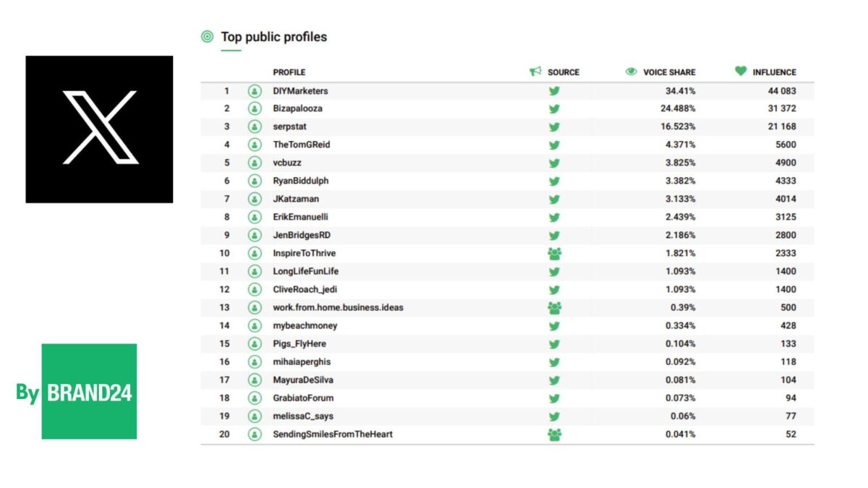Open the serpstat profile name
The width and height of the screenshot is (868, 488).
(x=289, y=127)
